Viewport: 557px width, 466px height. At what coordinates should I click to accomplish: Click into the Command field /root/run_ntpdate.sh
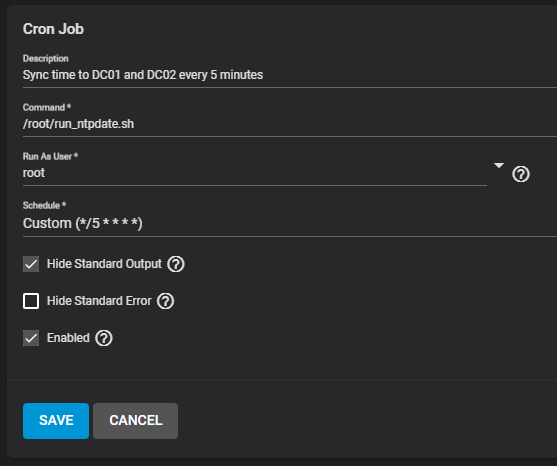(x=290, y=124)
